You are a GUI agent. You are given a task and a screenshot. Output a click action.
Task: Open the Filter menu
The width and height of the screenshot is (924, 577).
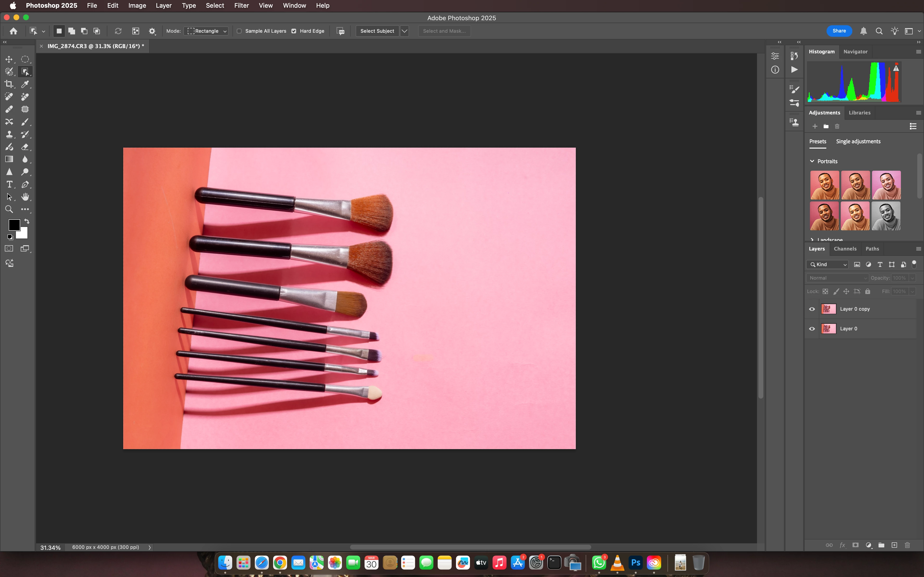241,5
